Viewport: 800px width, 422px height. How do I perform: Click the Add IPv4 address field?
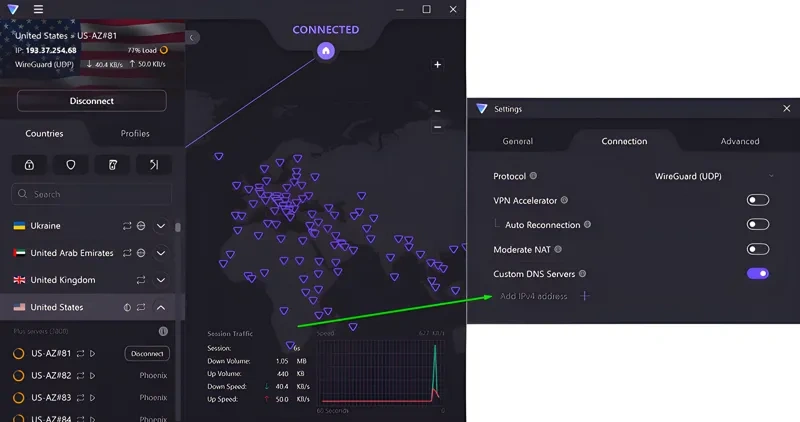pyautogui.click(x=534, y=296)
